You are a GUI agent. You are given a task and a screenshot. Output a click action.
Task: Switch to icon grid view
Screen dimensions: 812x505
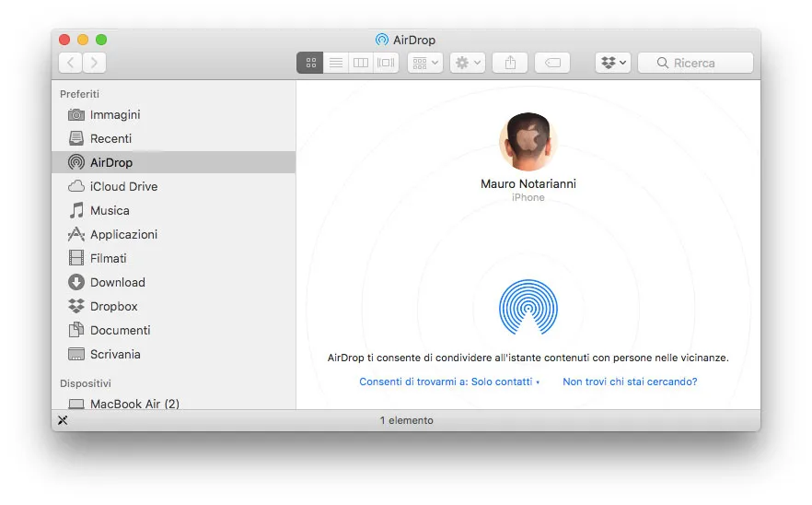tap(310, 63)
